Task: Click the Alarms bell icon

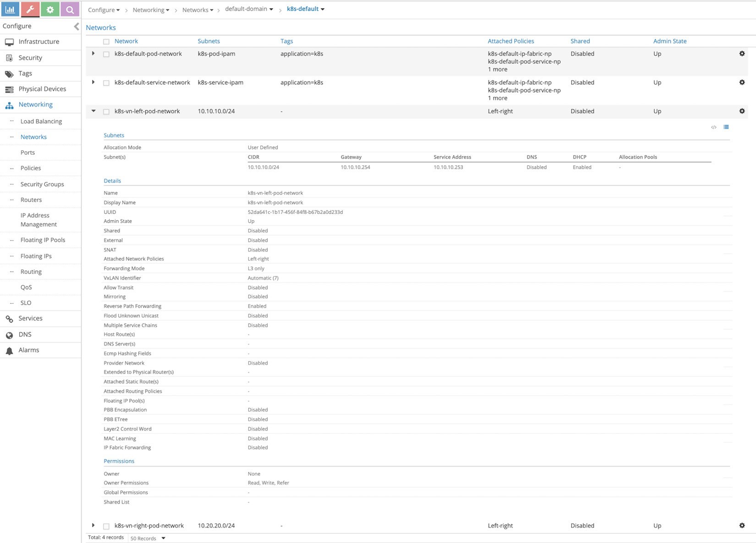Action: [x=9, y=351]
